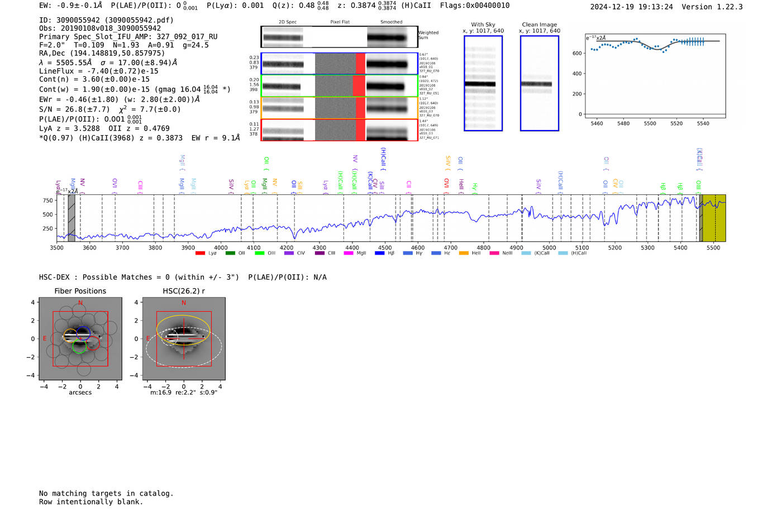Click the RA,Dec coordinates line
The height and width of the screenshot is (532, 782).
[102, 54]
